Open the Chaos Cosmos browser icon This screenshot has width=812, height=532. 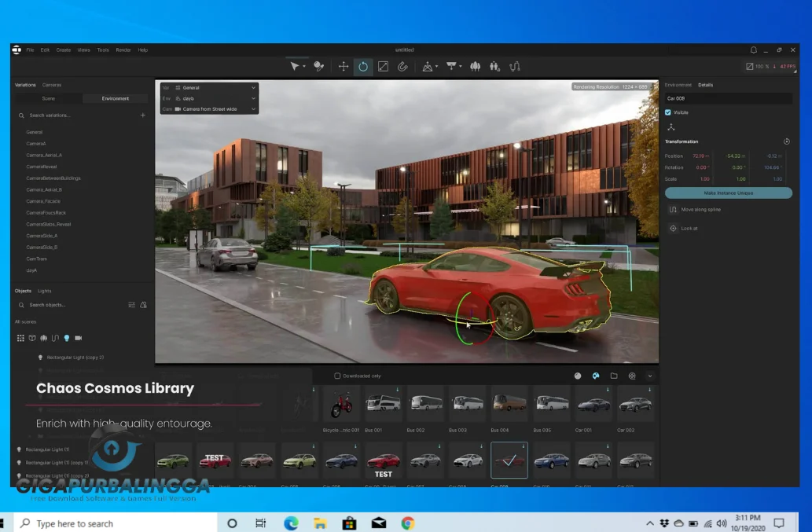click(x=596, y=376)
